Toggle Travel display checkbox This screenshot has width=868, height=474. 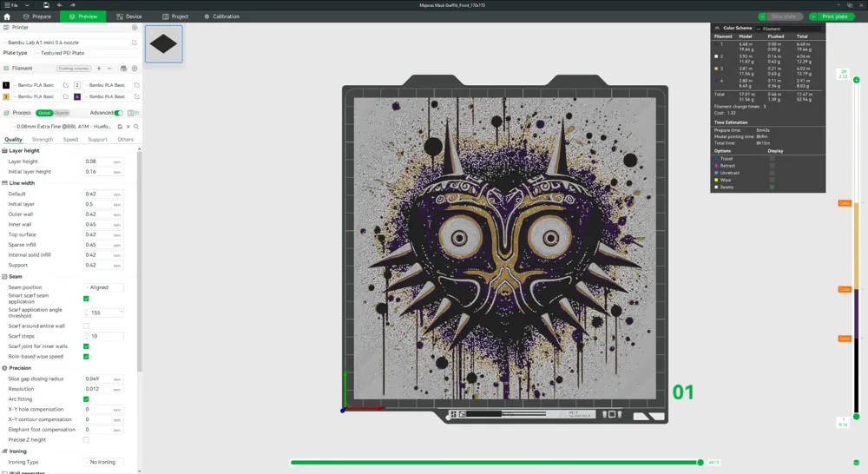click(773, 159)
